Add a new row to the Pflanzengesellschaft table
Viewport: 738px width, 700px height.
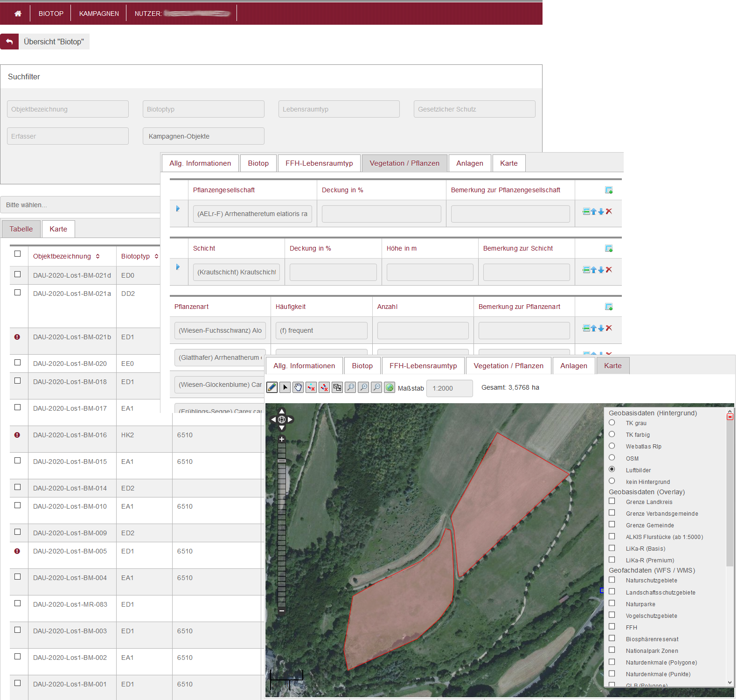[x=609, y=190]
